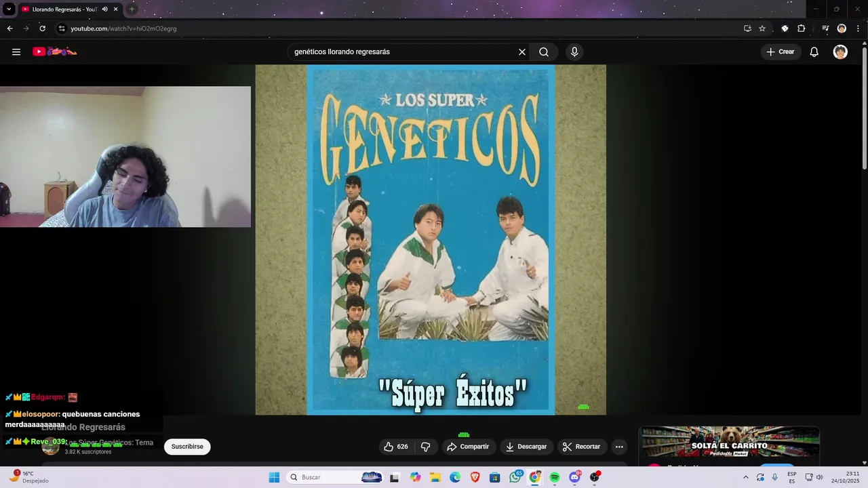View site information icon beside URL

click(x=62, y=28)
